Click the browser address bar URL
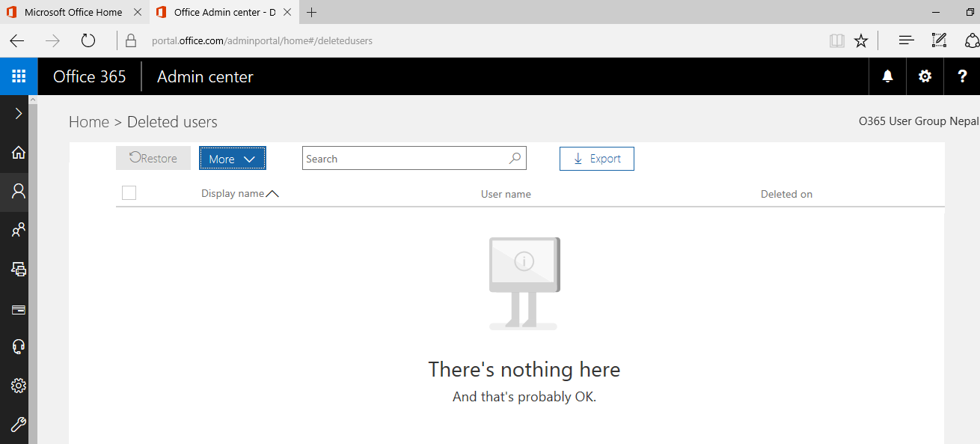The height and width of the screenshot is (444, 980). pos(262,40)
